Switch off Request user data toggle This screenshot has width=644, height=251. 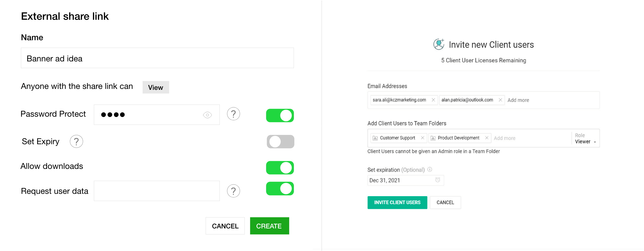tap(280, 188)
